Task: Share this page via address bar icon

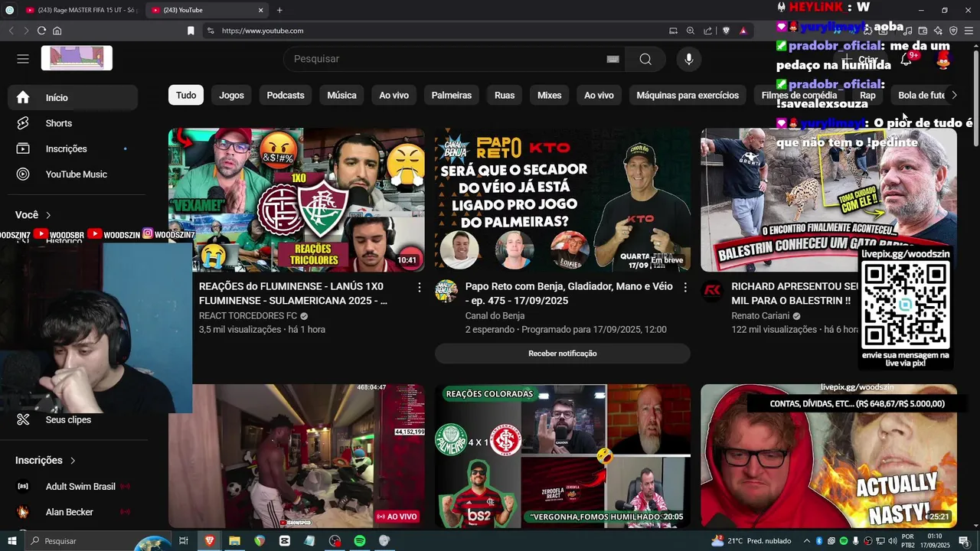Action: pos(707,31)
